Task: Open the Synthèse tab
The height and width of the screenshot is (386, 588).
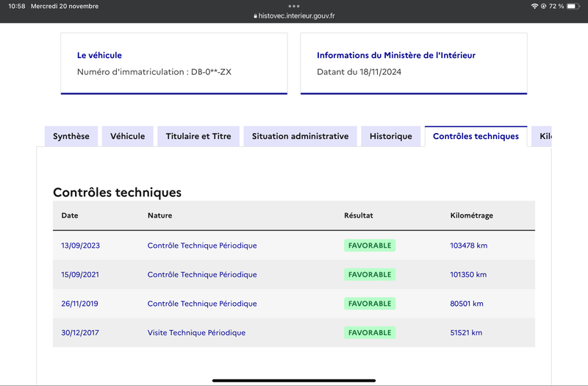Action: [71, 136]
